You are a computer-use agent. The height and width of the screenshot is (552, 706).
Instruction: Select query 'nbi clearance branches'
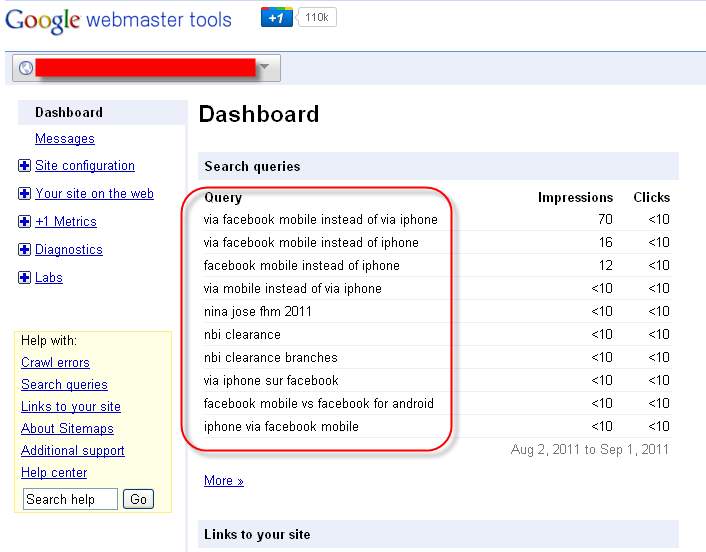[x=271, y=357]
